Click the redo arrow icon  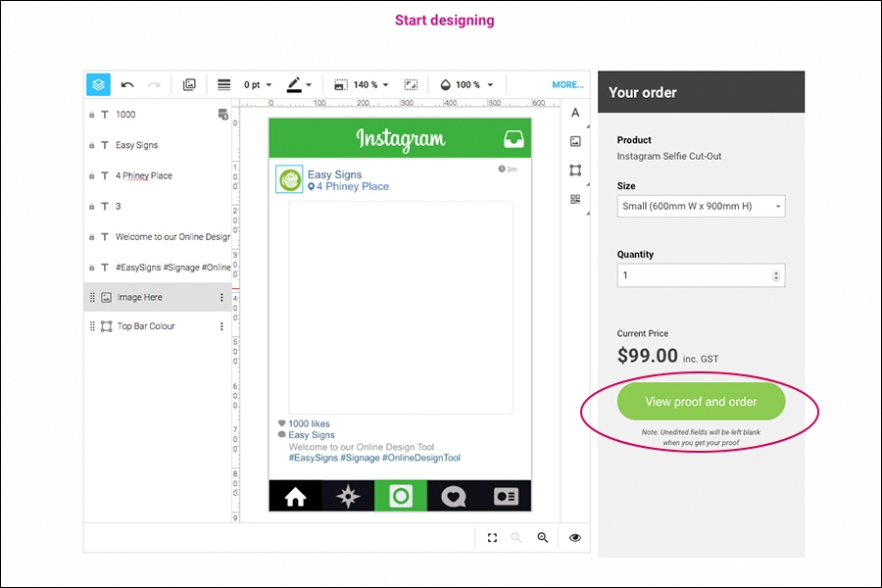154,85
